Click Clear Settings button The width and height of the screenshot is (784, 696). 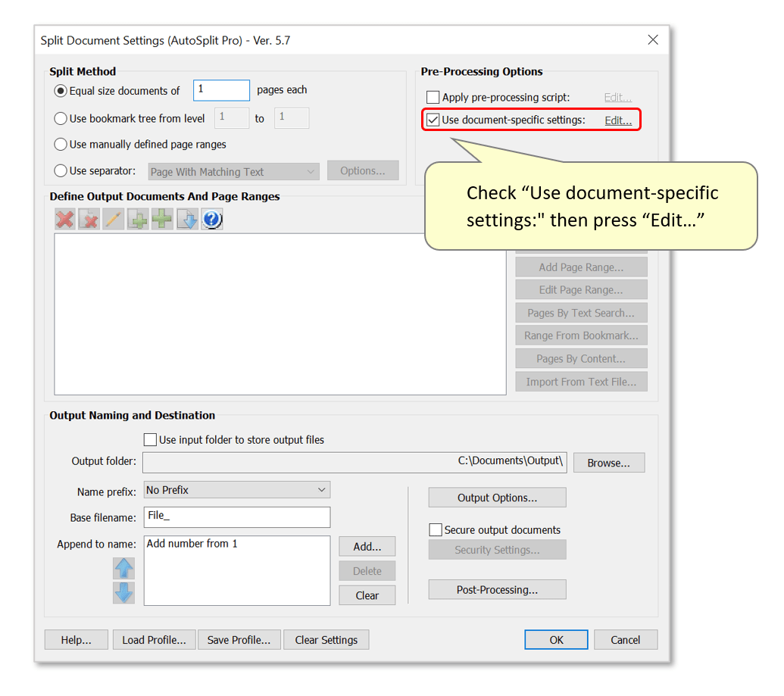[326, 640]
